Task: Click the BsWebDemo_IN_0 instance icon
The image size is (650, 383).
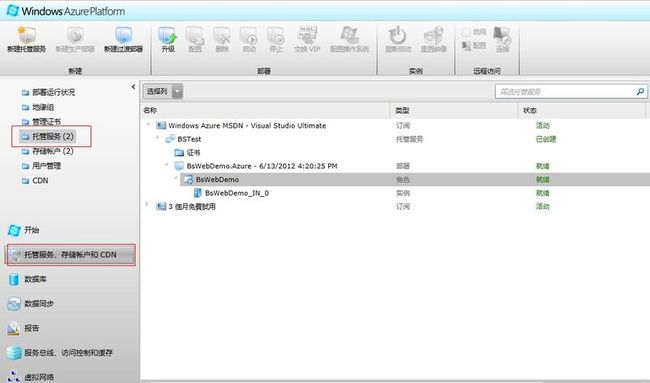Action: [x=198, y=193]
